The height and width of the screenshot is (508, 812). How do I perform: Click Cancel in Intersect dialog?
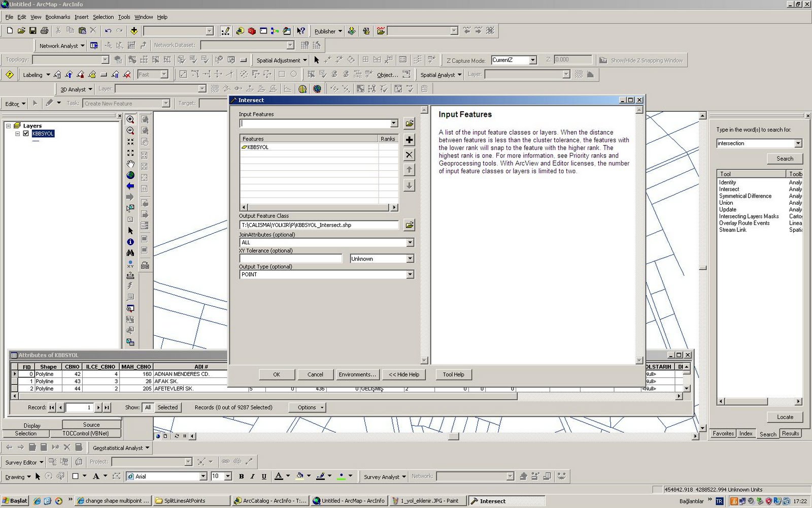(x=315, y=374)
